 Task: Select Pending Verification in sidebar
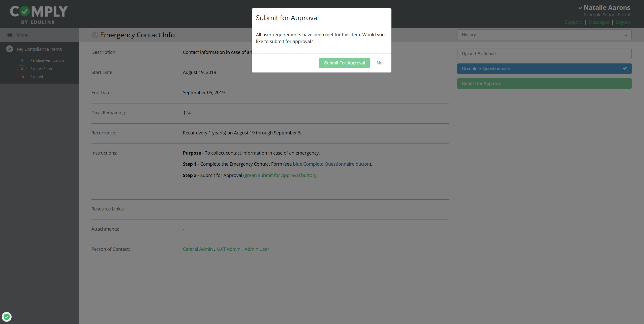47,60
